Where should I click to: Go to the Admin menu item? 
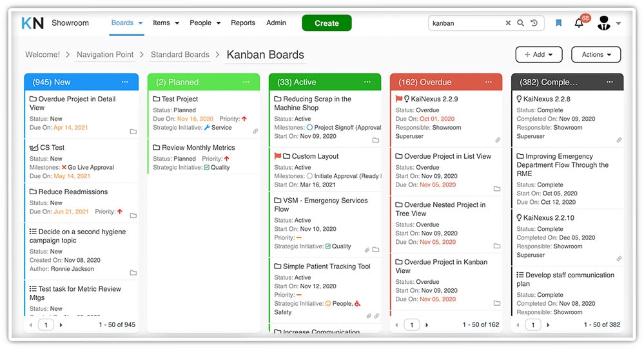[276, 23]
